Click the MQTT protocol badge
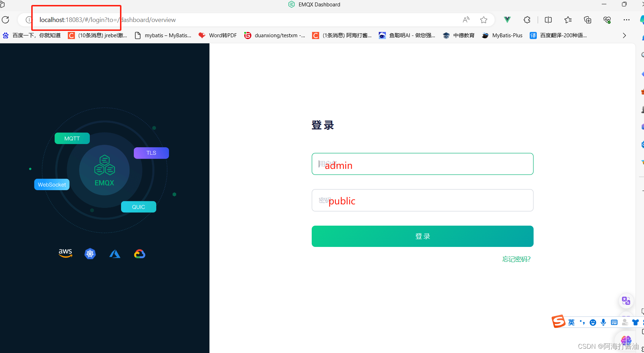644x353 pixels. click(x=72, y=138)
